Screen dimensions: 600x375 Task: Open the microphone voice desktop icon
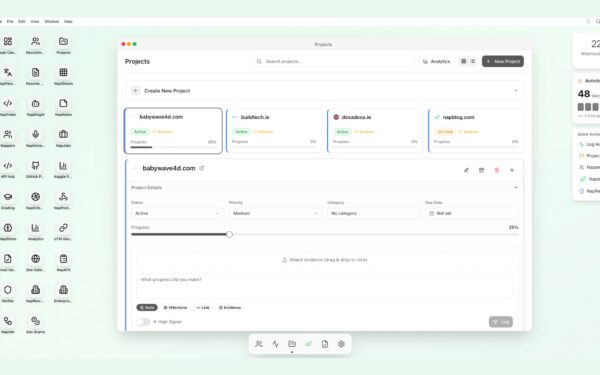(x=36, y=134)
